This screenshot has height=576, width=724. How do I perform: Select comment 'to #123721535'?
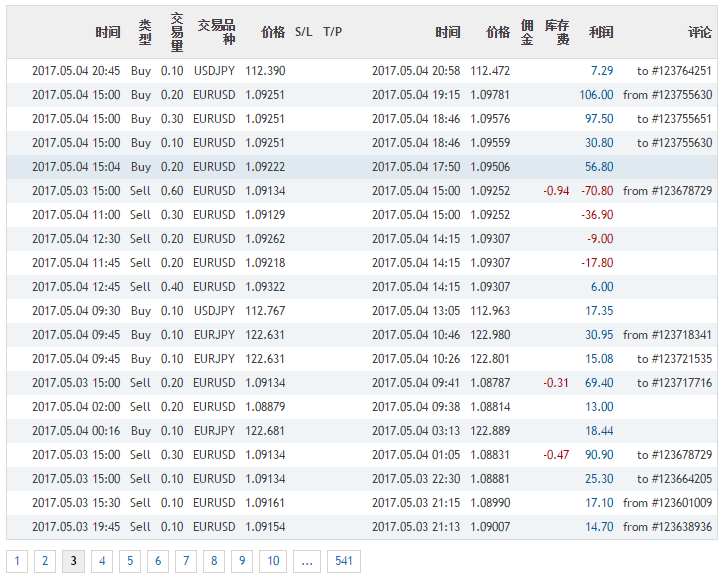[x=675, y=359]
